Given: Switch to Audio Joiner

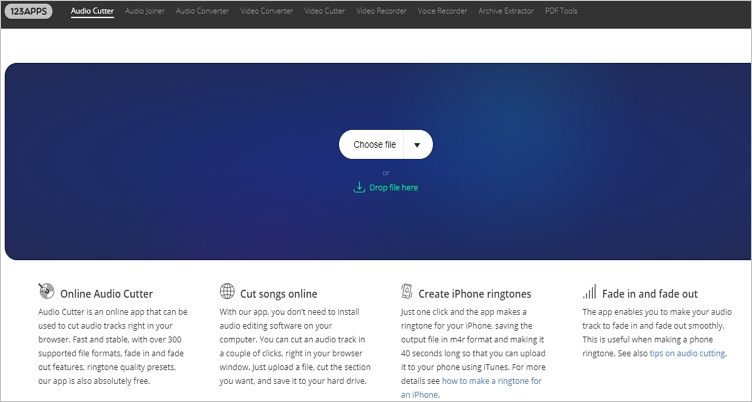Looking at the screenshot, I should (144, 11).
